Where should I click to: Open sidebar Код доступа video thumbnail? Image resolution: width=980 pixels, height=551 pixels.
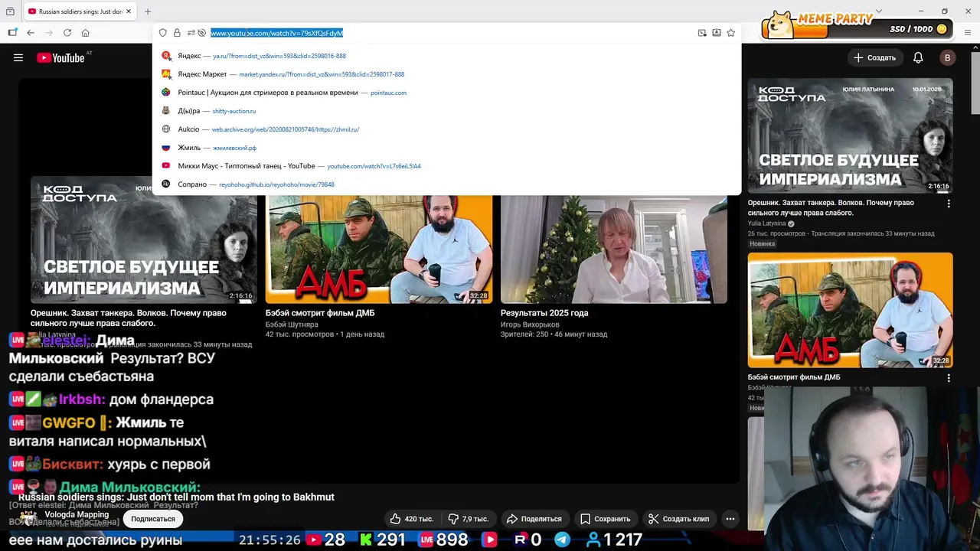(x=850, y=135)
